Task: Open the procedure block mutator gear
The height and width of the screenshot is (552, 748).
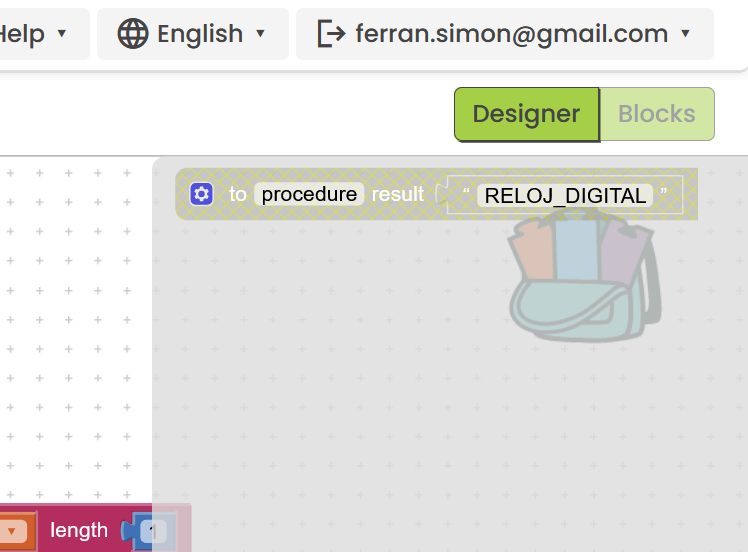Action: 202,194
